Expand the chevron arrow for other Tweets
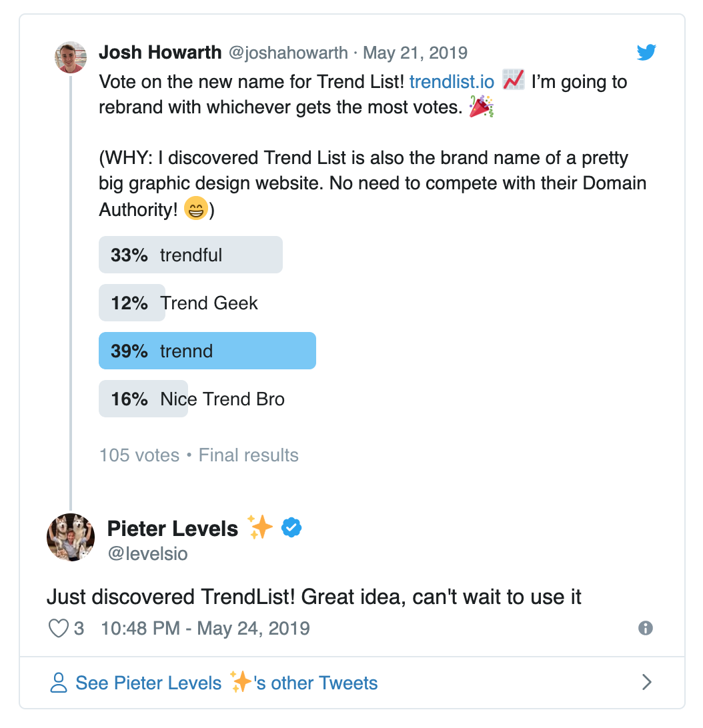 tap(646, 683)
